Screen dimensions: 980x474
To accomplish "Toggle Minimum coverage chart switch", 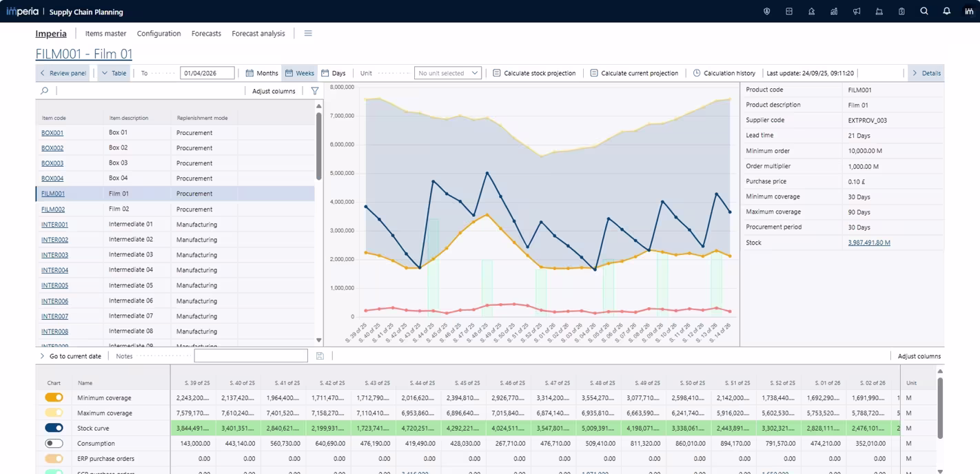I will [x=54, y=398].
